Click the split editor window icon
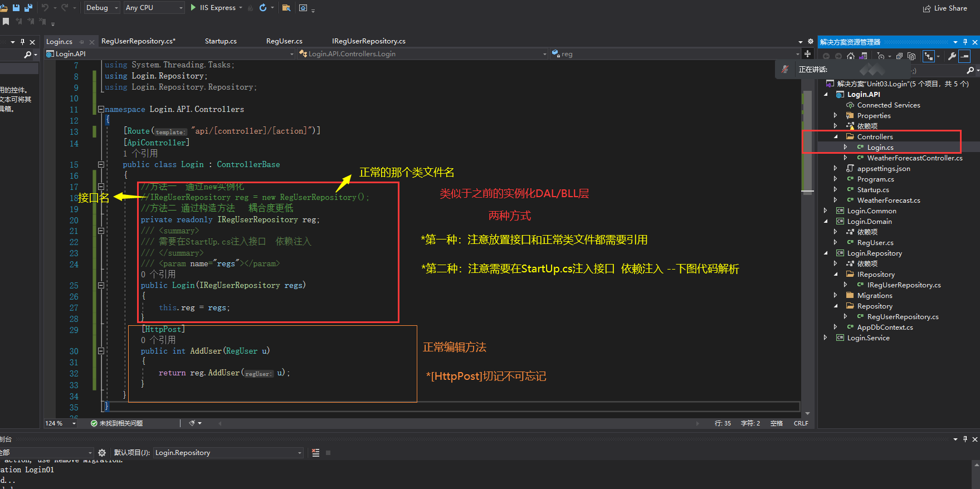980x489 pixels. (x=807, y=53)
